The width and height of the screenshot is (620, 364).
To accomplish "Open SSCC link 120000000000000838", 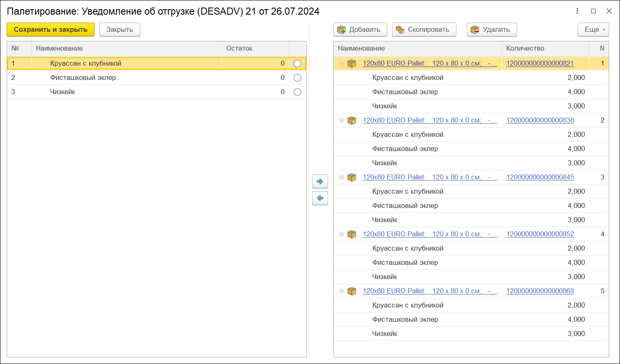I will click(x=540, y=120).
